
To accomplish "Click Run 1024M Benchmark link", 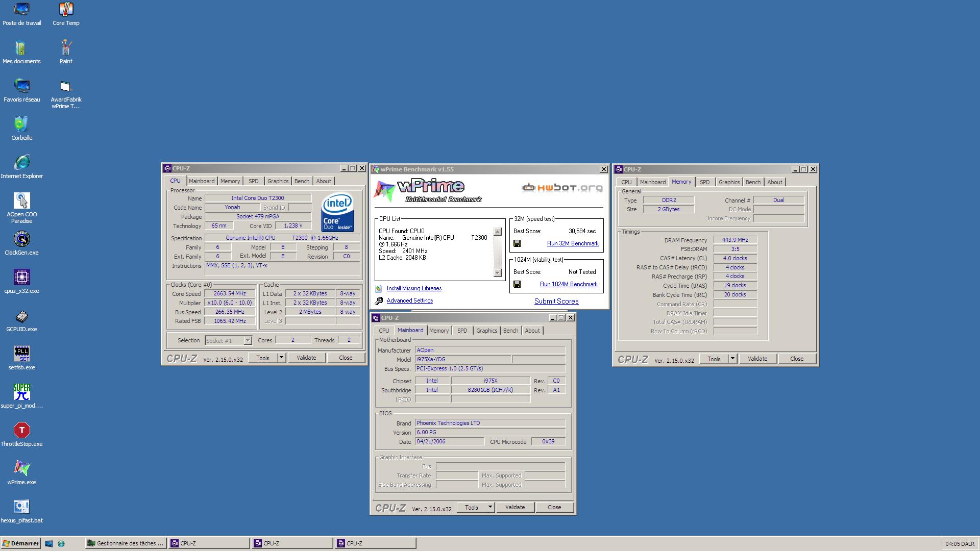I will (x=569, y=285).
